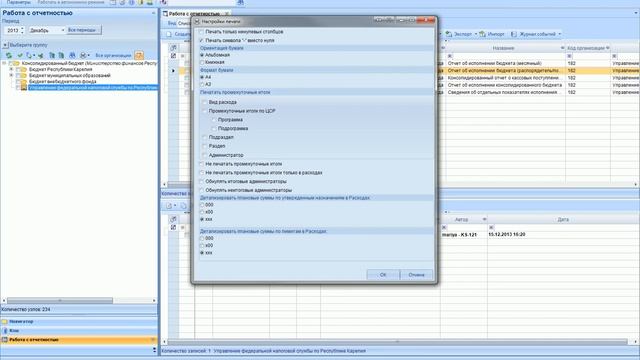Click the Экспорт toolbar icon

click(x=449, y=34)
